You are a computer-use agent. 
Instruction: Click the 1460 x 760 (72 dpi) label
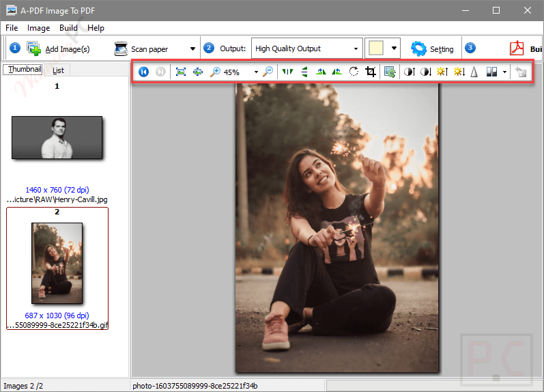click(x=57, y=190)
